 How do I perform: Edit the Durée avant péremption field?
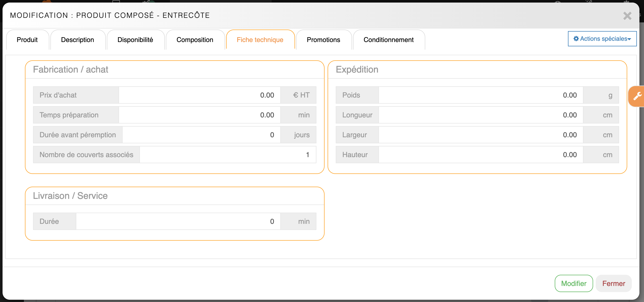[x=201, y=135]
